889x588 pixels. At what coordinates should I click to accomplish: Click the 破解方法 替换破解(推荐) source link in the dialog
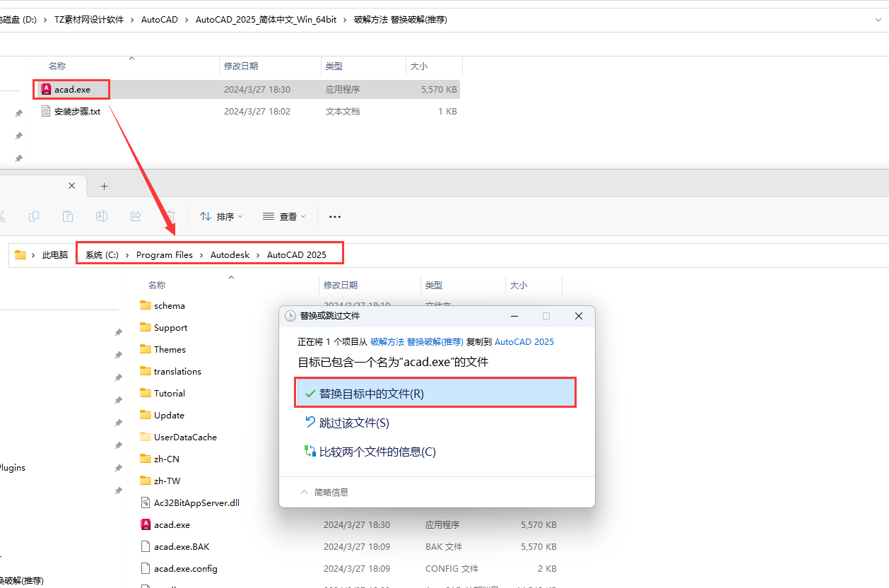pos(417,341)
